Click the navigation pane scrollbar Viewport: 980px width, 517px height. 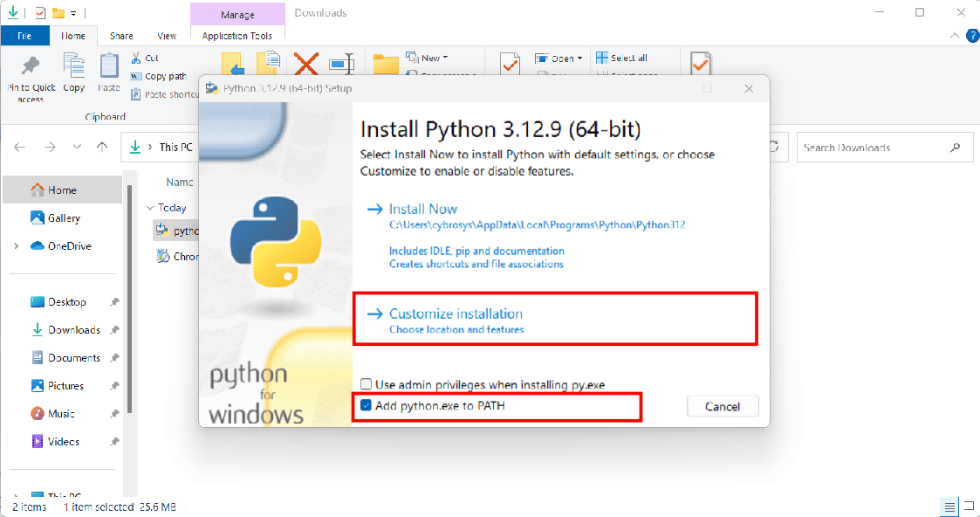click(129, 299)
